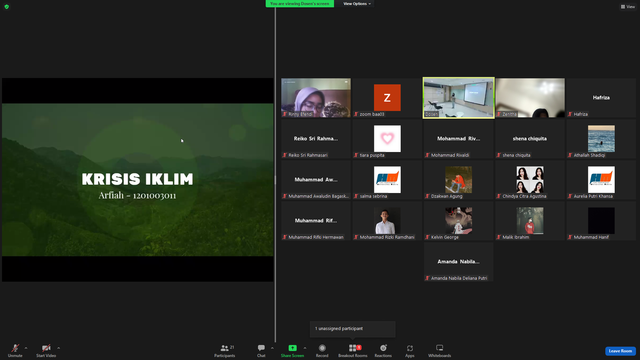The image size is (640, 360).
Task: Click the muted mic icon beside Aurelia Putri Khansa
Action: point(570,196)
